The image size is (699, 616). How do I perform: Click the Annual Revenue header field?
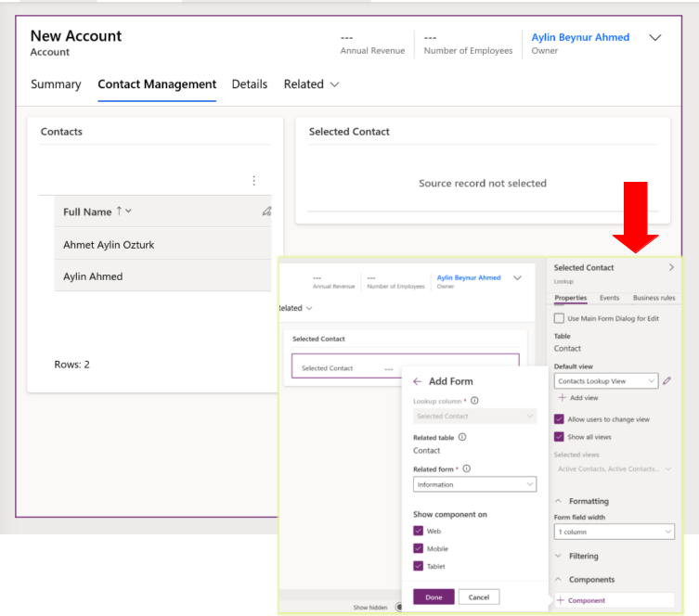(x=372, y=45)
